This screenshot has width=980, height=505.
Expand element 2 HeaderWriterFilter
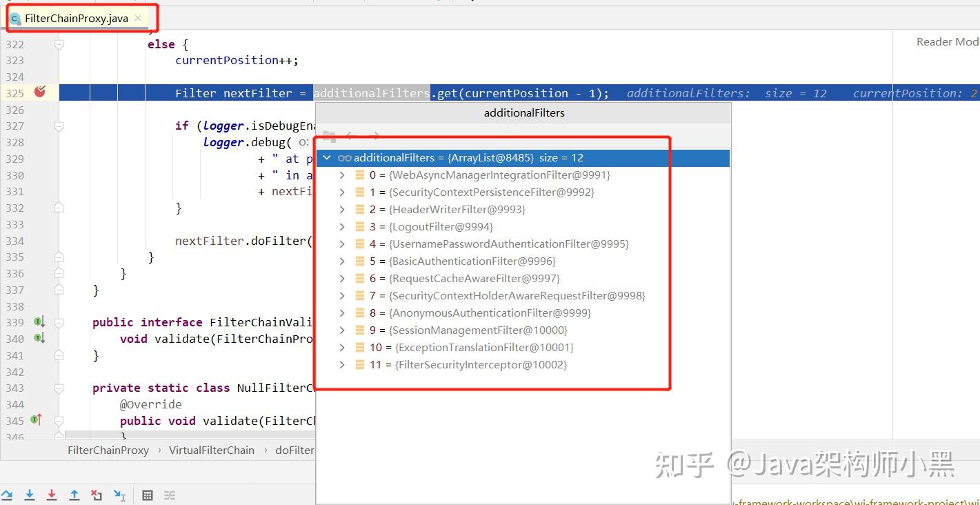click(x=342, y=210)
